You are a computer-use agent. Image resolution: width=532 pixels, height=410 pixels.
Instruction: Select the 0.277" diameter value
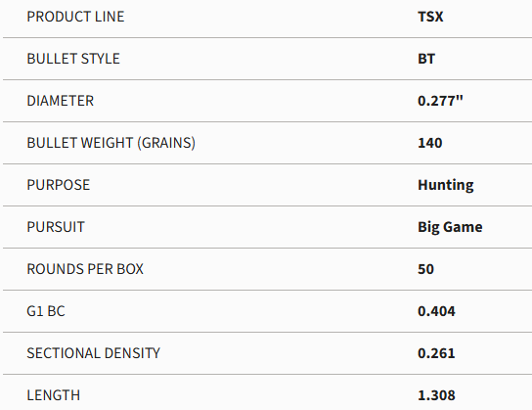440,101
